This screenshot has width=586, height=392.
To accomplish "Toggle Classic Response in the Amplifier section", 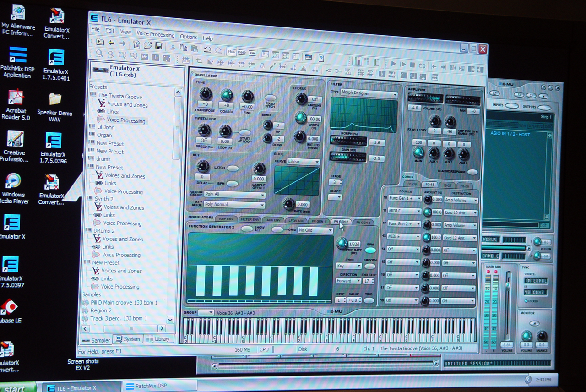I will [x=472, y=172].
